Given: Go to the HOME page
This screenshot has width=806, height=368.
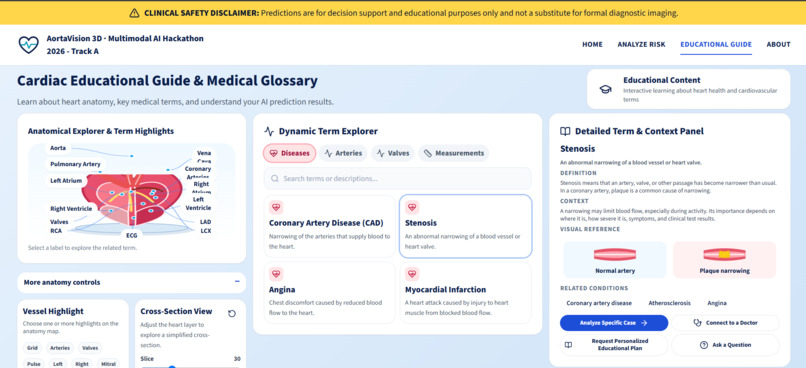Looking at the screenshot, I should pyautogui.click(x=592, y=45).
